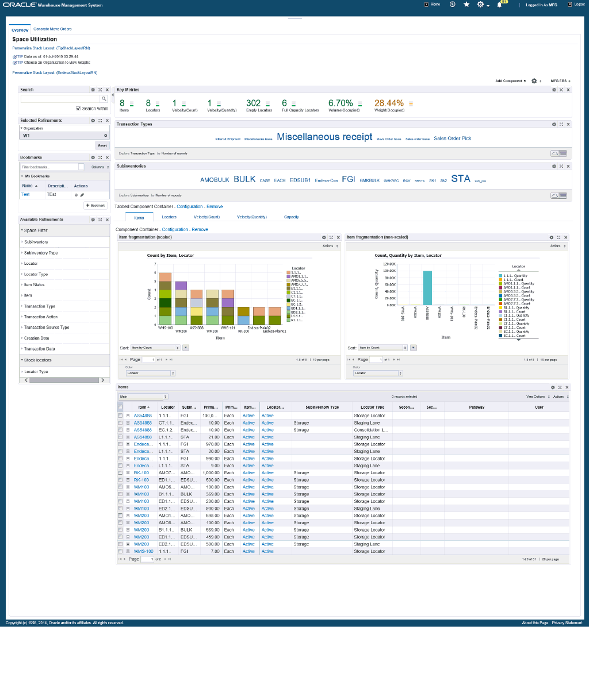
Task: Switch to Generate Move Orders tab
Action: coord(52,29)
